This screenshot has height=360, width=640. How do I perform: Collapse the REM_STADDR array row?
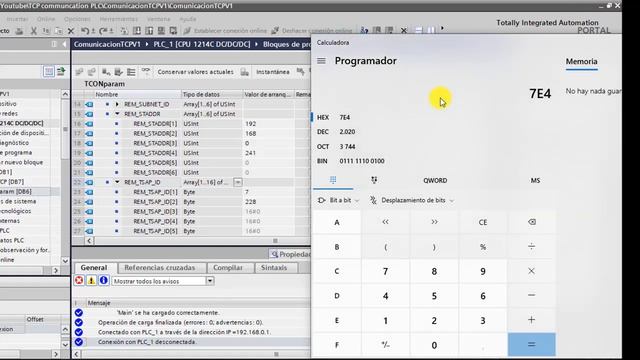tap(117, 114)
